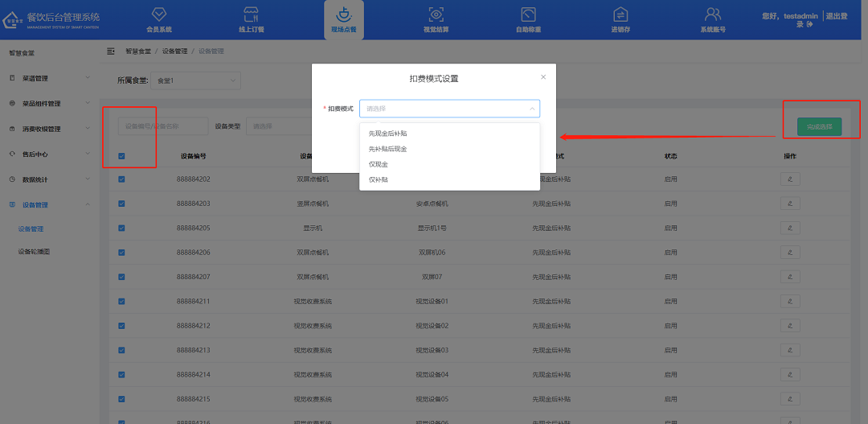Viewport: 868px width, 424px height.
Task: Open the 自助称重 module icon
Action: (x=528, y=14)
